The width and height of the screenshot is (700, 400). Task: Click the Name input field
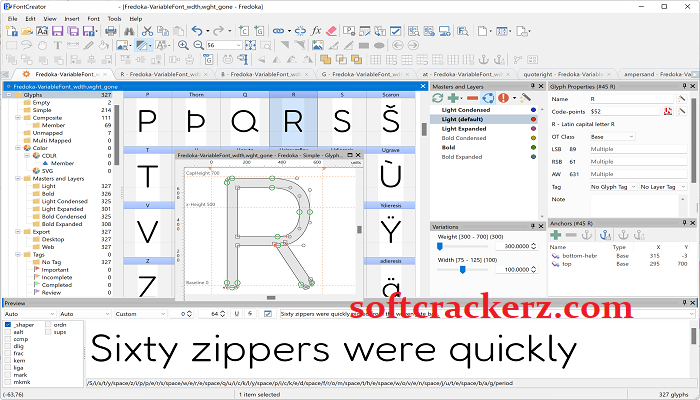pyautogui.click(x=631, y=99)
